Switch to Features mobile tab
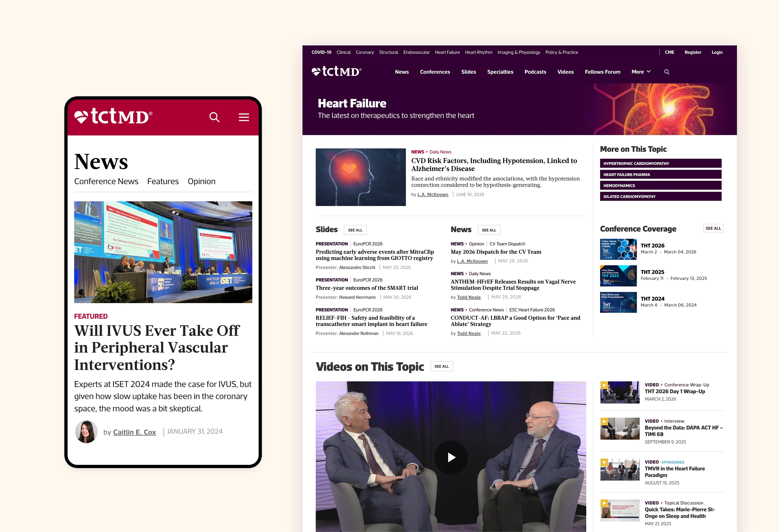The height and width of the screenshot is (532, 779). (x=163, y=181)
